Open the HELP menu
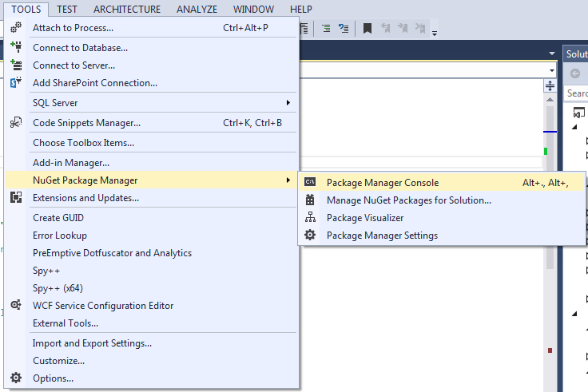Screen dimensions: 588x392 tap(300, 9)
